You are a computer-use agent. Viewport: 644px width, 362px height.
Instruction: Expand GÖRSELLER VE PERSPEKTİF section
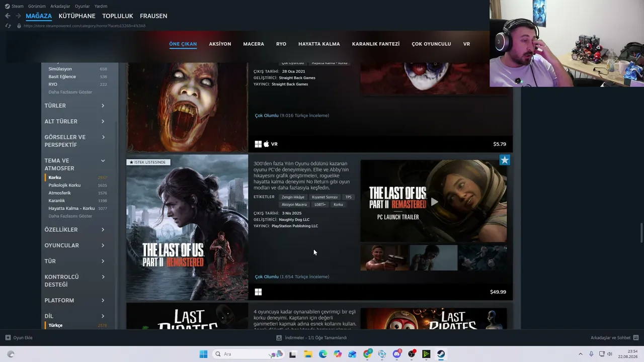click(75, 141)
